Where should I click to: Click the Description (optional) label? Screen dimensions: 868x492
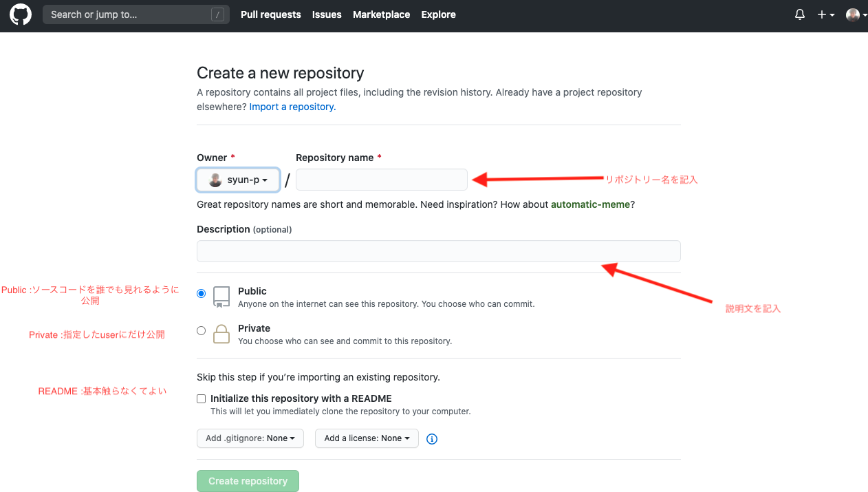click(244, 229)
